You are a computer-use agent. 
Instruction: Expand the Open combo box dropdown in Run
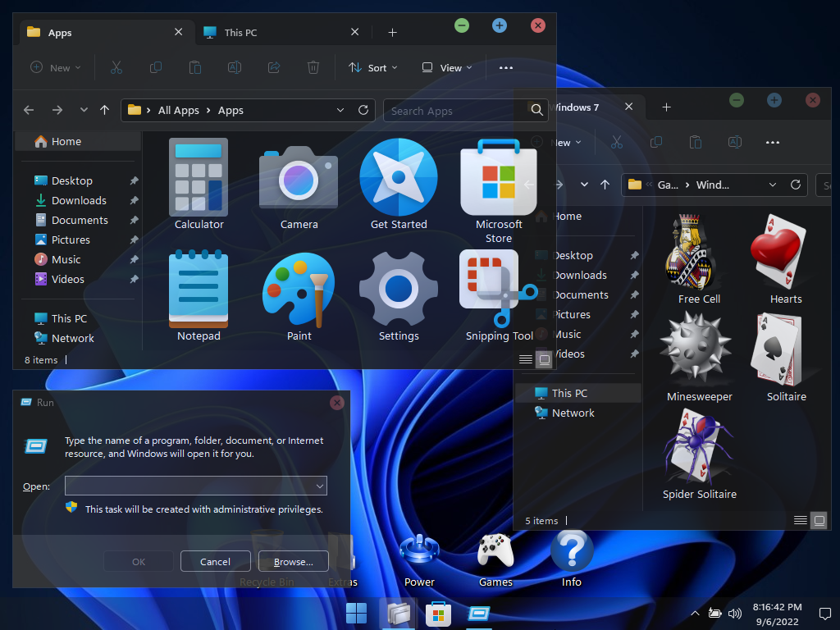tap(320, 486)
